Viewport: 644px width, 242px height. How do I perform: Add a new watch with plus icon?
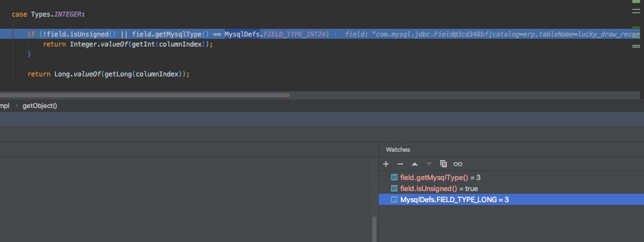pyautogui.click(x=385, y=164)
